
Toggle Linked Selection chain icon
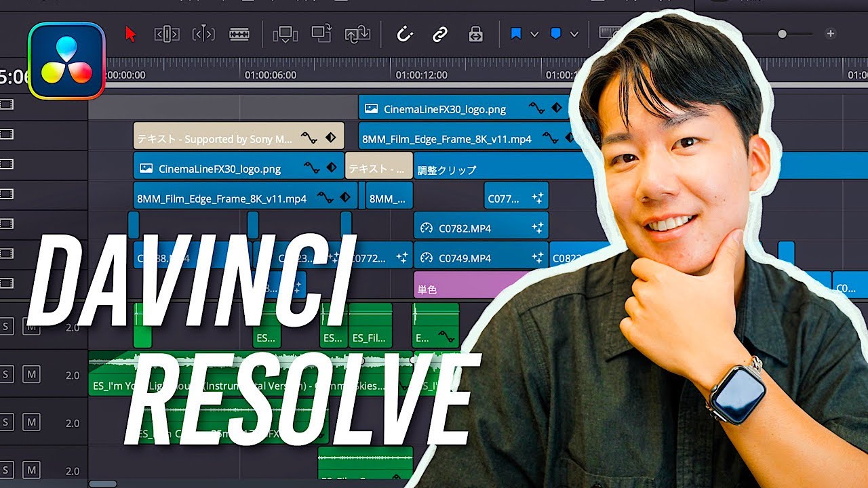440,34
